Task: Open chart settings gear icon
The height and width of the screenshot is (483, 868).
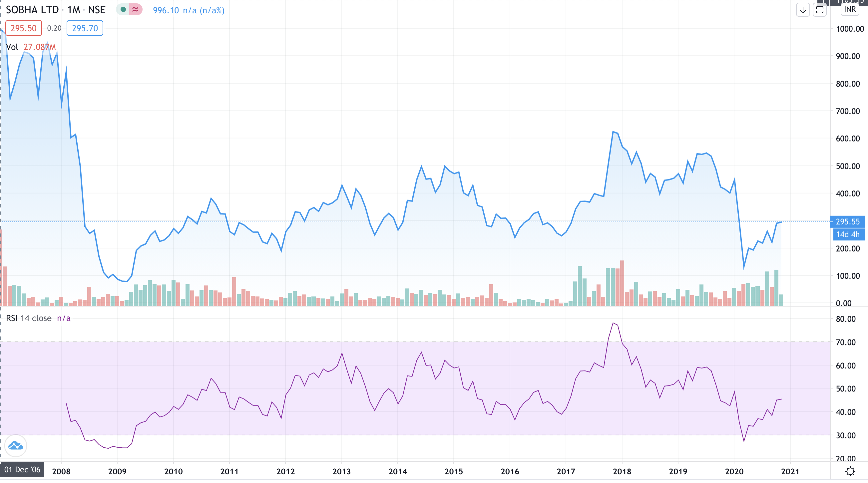Action: click(850, 471)
